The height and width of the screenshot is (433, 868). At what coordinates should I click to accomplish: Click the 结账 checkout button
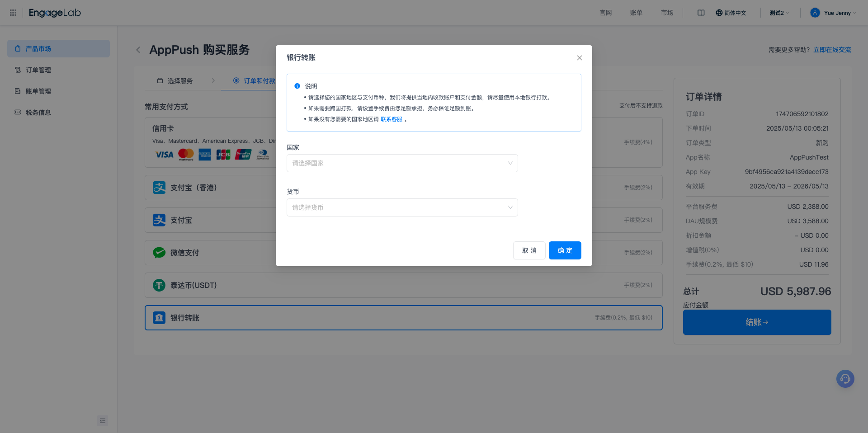757,322
